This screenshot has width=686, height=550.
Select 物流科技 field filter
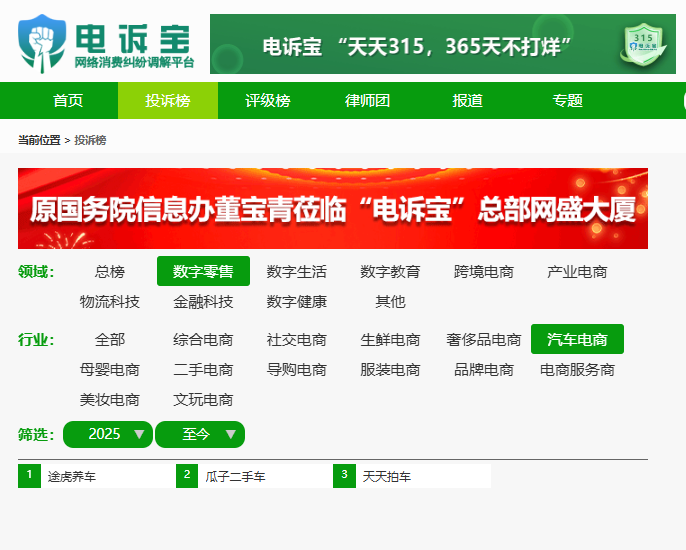tap(110, 301)
